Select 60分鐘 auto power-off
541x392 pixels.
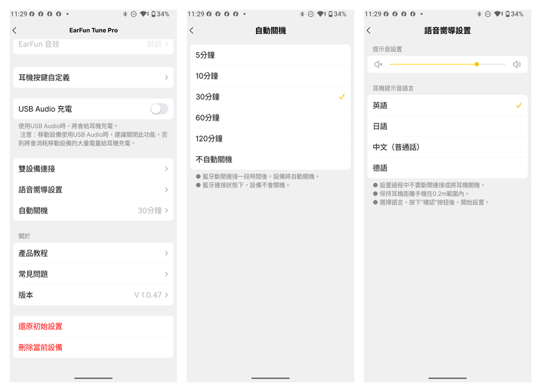(x=270, y=118)
